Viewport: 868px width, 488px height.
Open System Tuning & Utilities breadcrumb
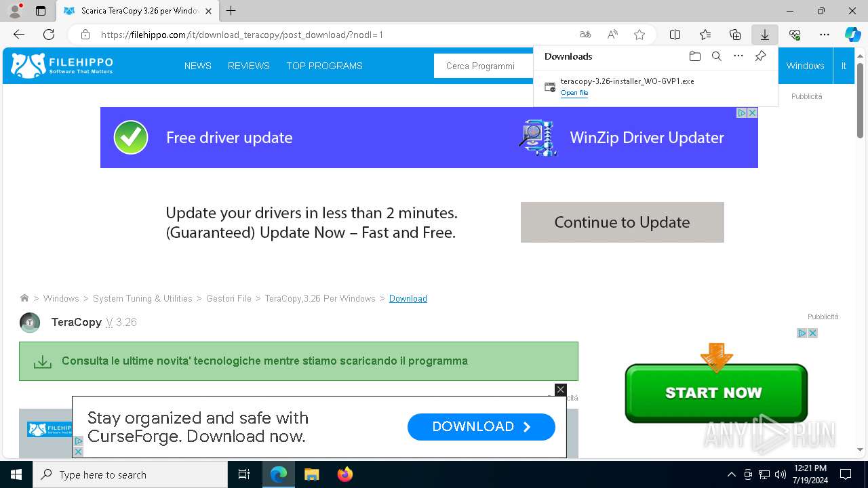tap(142, 298)
